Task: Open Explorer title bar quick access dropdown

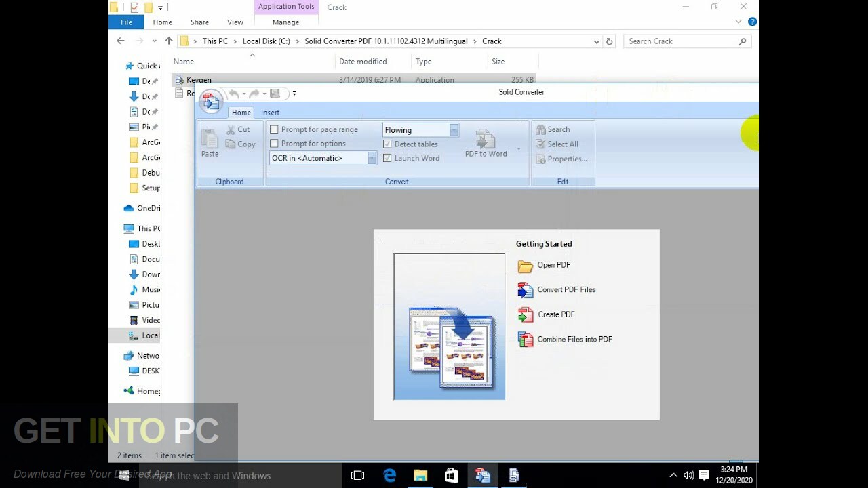Action: (x=161, y=8)
